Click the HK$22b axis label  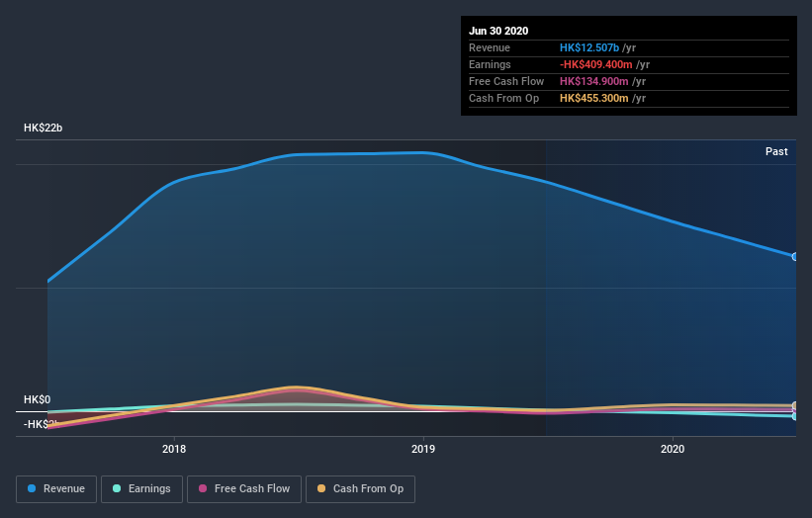(43, 128)
